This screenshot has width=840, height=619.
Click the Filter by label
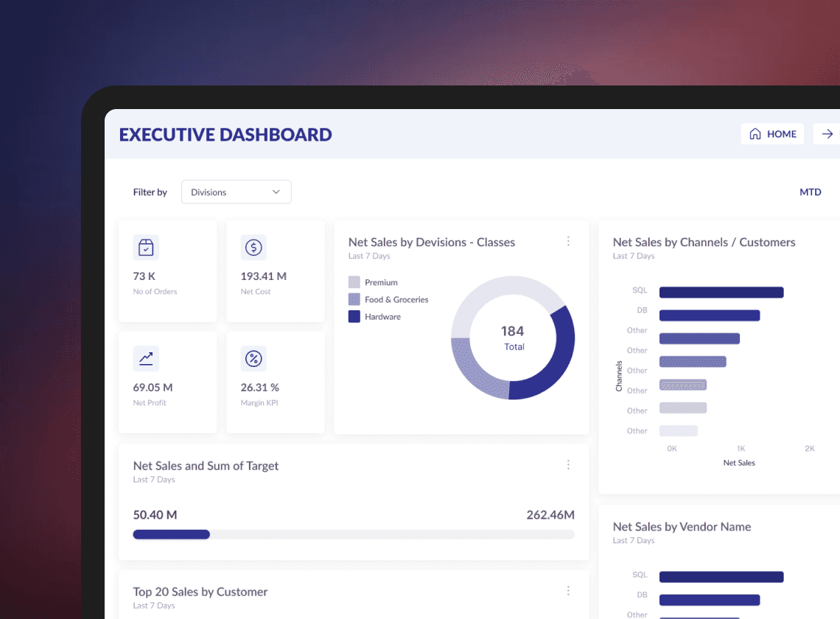coord(150,192)
